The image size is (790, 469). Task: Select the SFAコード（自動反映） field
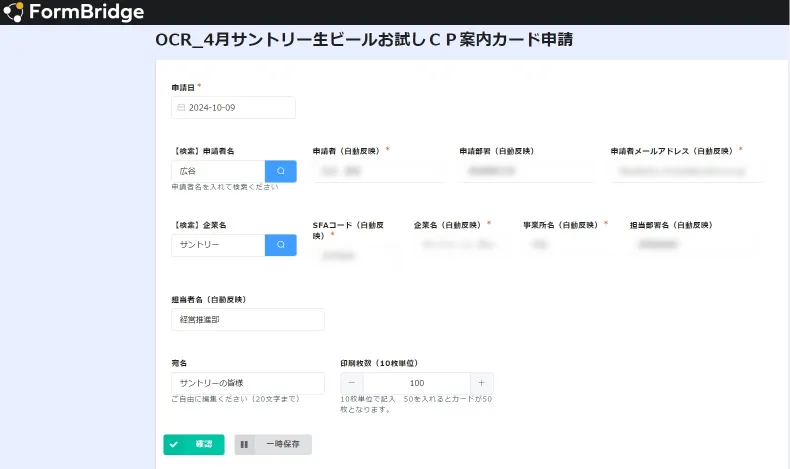click(355, 257)
